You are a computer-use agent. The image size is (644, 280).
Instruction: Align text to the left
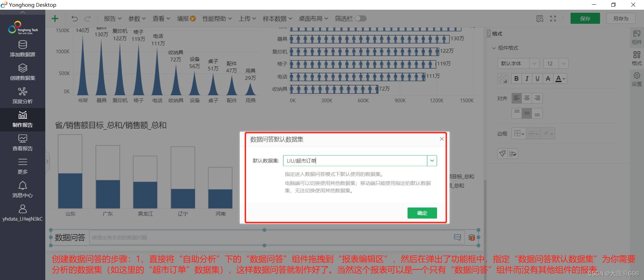click(x=517, y=98)
